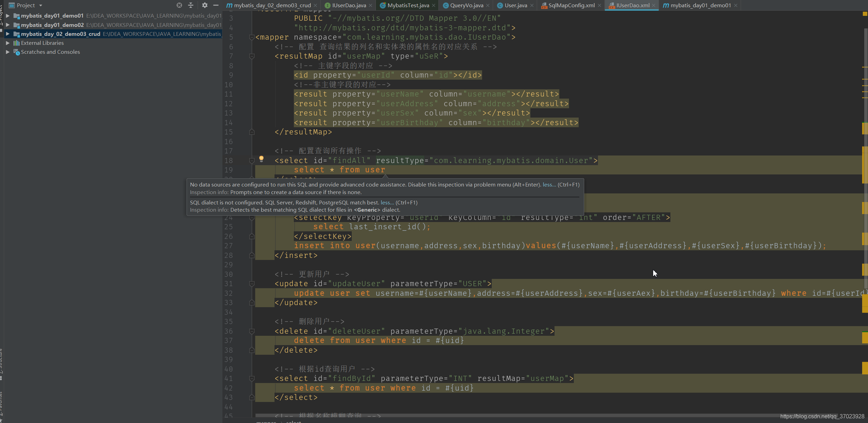Viewport: 868px width, 423px height.
Task: Toggle fold marker on delete line 36
Action: 252,331
